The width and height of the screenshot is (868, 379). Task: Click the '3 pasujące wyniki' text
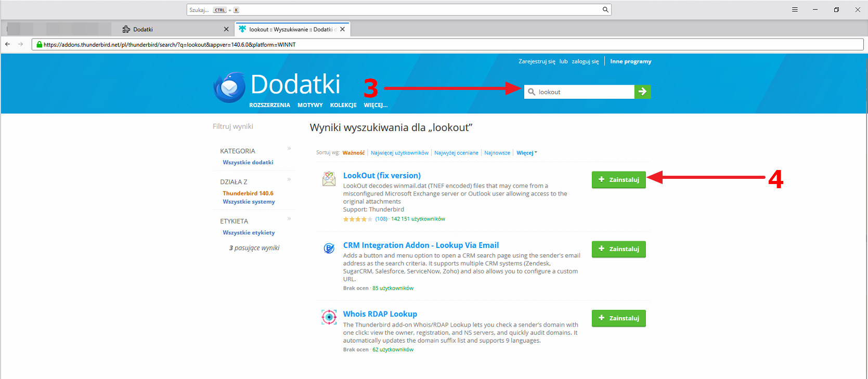pyautogui.click(x=254, y=248)
